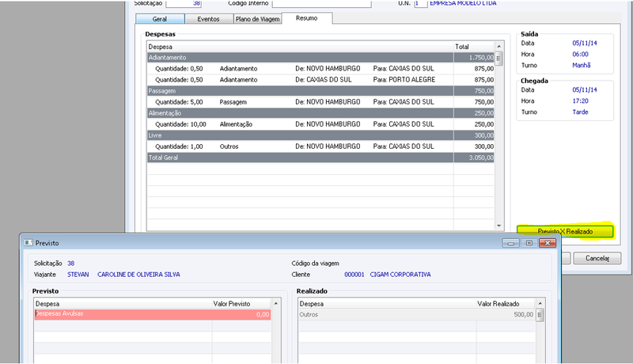Click the Turno value Tarde
The width and height of the screenshot is (633, 364).
[x=580, y=112]
